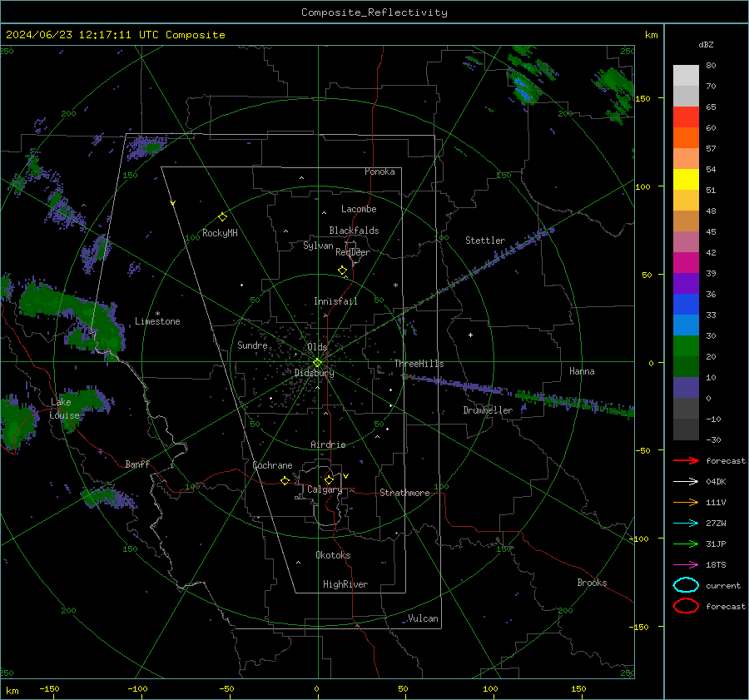Click the white 04DK arrow in legend
The width and height of the screenshot is (749, 700).
point(686,482)
